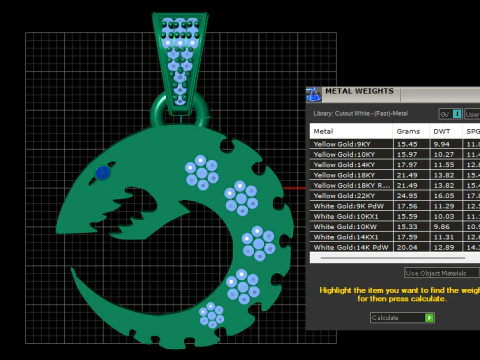Screen dimensions: 480x360
Task: Click the 11.31 DWT cell
Action: (446, 237)
